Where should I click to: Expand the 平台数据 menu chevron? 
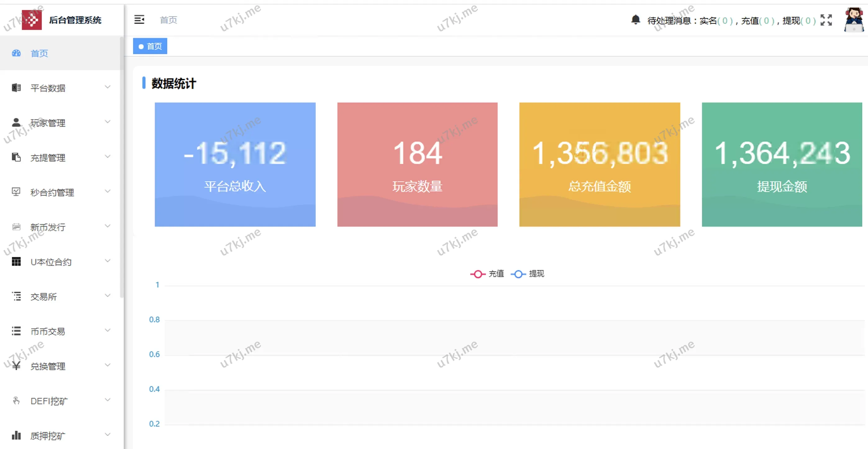point(107,87)
